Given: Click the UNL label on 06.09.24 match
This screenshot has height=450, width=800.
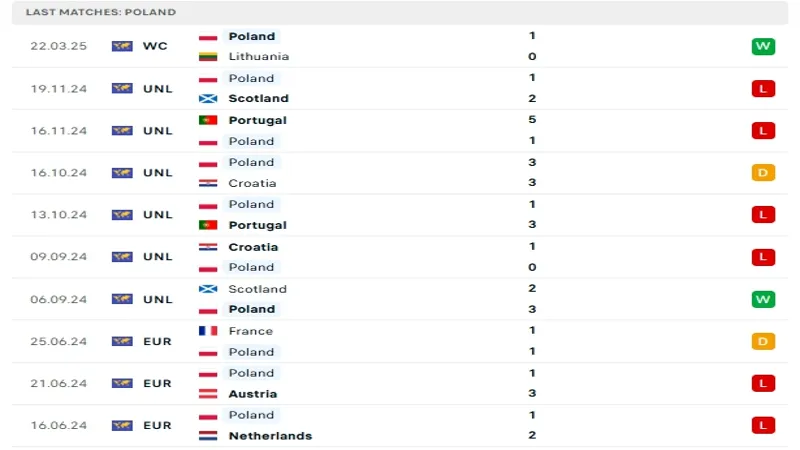Looking at the screenshot, I should (158, 299).
